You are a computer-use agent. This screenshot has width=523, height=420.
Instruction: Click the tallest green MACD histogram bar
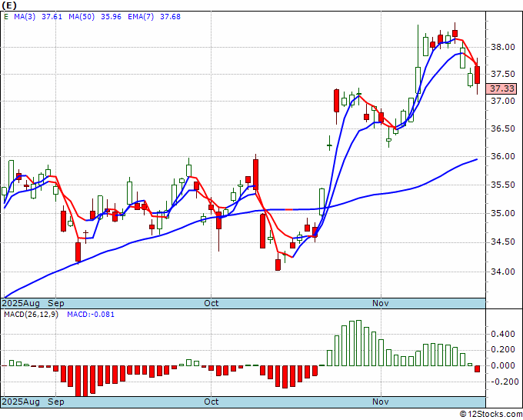[x=358, y=343]
